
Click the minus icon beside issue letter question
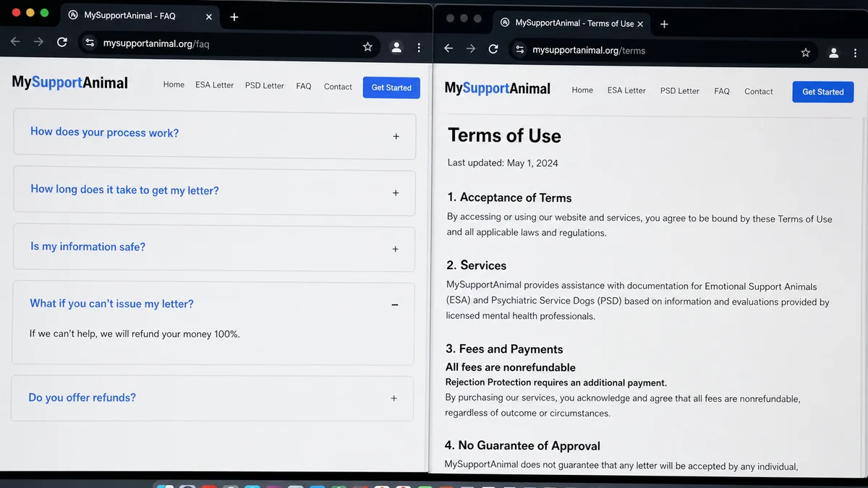pos(395,305)
